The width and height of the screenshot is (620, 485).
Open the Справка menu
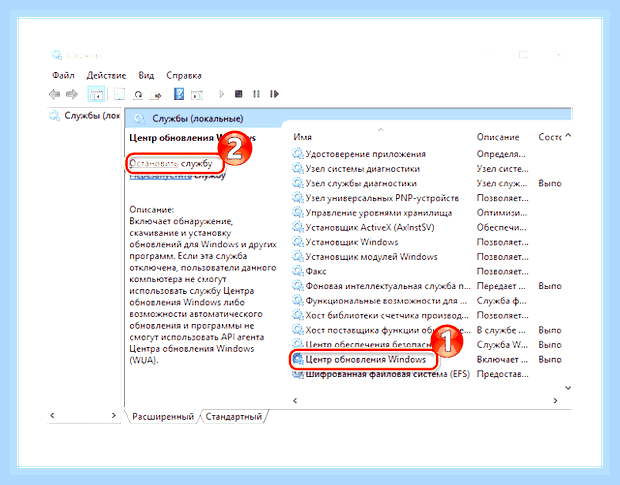point(184,75)
